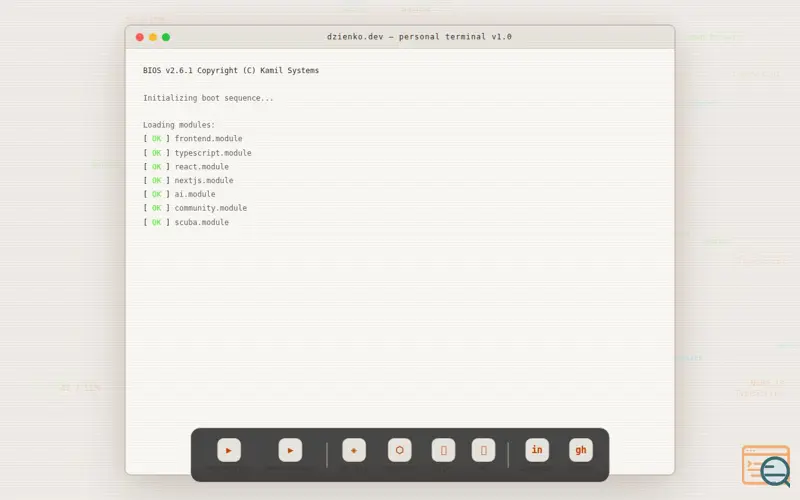The width and height of the screenshot is (800, 500).
Task: Click the green OK beside frontend.module
Action: click(x=157, y=139)
